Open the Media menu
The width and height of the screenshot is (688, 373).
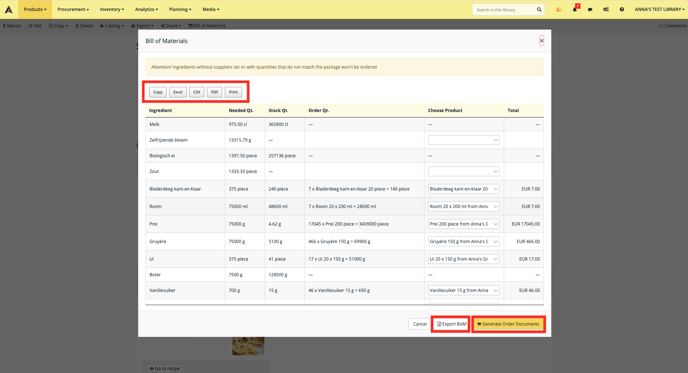click(x=211, y=9)
